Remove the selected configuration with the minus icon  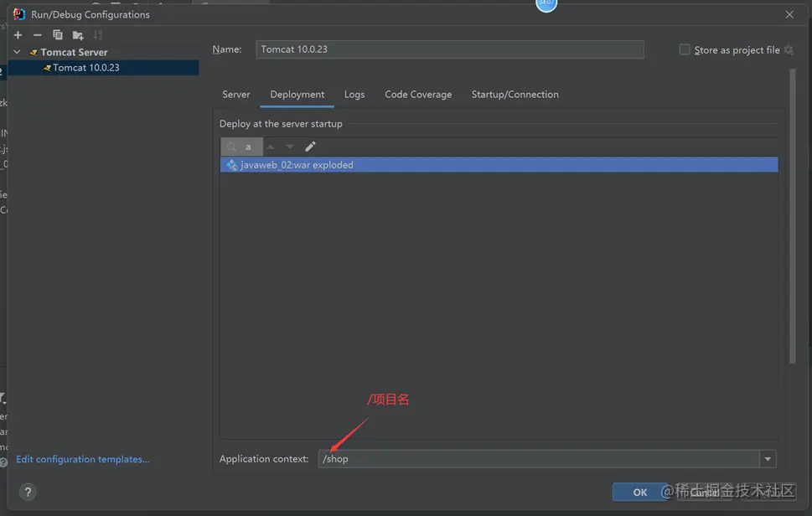(37, 34)
